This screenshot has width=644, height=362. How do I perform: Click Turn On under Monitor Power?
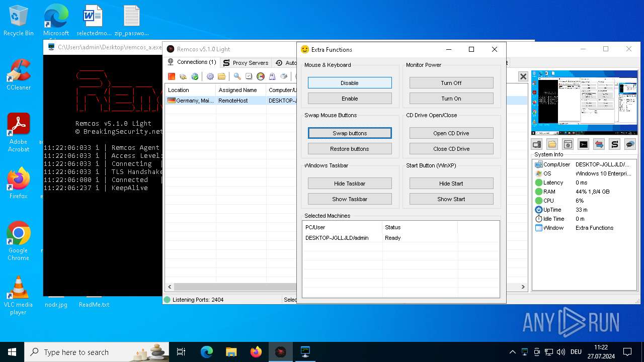[451, 99]
